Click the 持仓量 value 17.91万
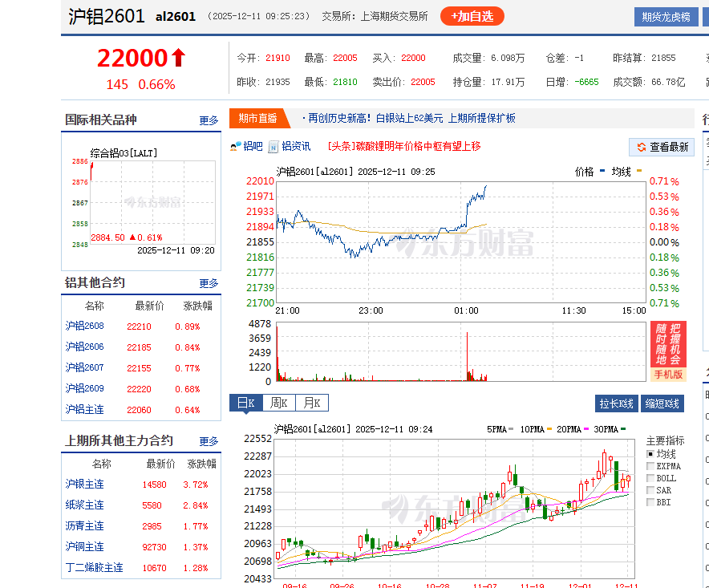Image resolution: width=709 pixels, height=588 pixels. [508, 82]
